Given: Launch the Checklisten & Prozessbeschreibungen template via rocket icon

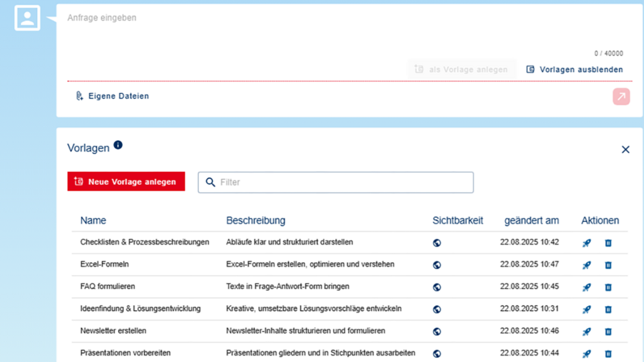Looking at the screenshot, I should (x=586, y=243).
